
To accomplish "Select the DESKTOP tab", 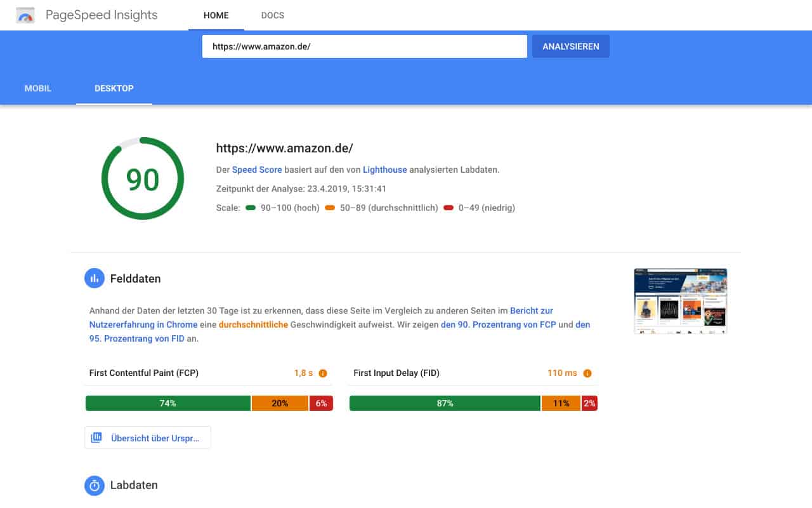I will 114,88.
